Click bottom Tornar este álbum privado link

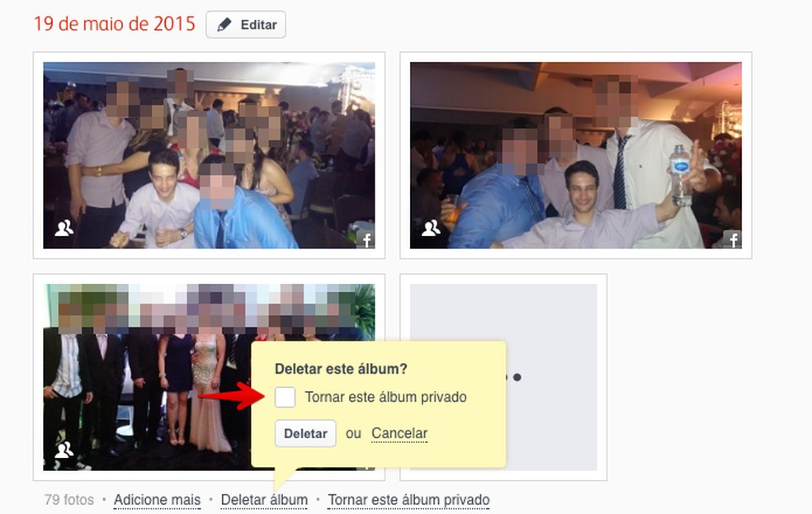[408, 499]
